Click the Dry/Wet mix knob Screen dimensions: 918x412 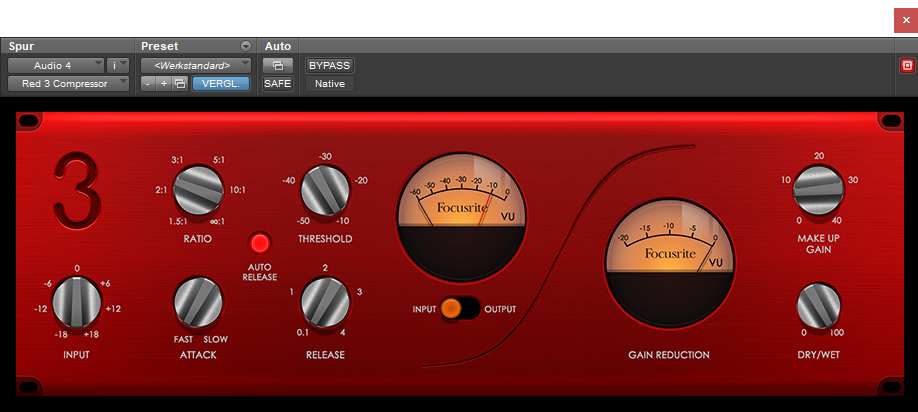(x=818, y=305)
